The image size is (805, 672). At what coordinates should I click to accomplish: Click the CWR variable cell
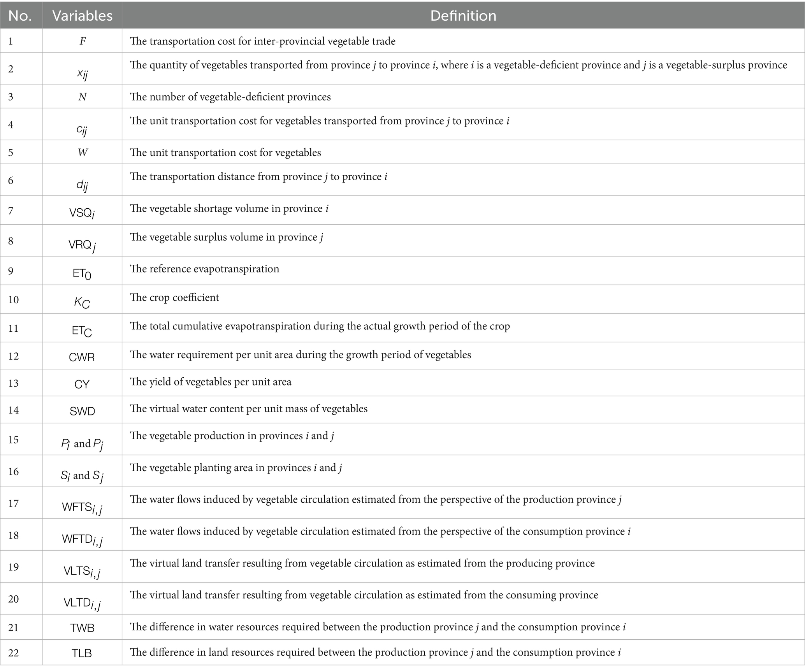click(x=82, y=357)
